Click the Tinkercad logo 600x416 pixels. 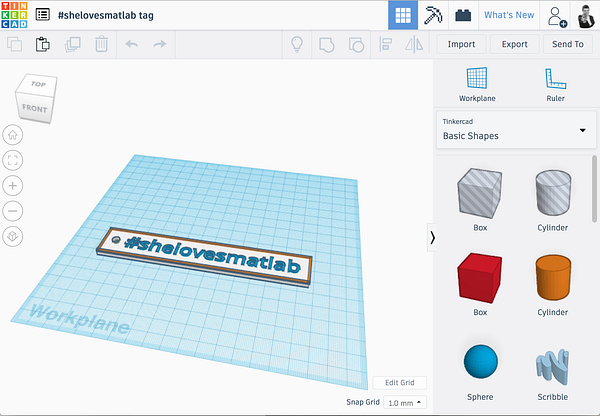click(x=14, y=15)
